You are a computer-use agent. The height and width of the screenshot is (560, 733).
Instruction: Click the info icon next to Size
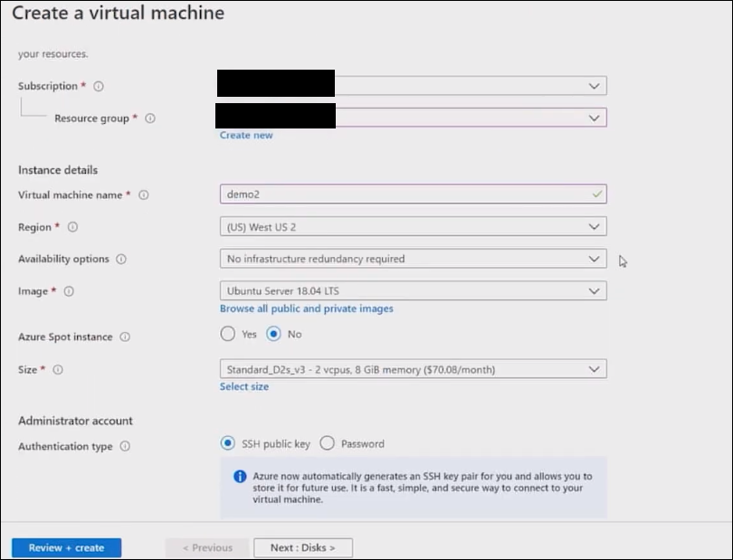pos(58,370)
